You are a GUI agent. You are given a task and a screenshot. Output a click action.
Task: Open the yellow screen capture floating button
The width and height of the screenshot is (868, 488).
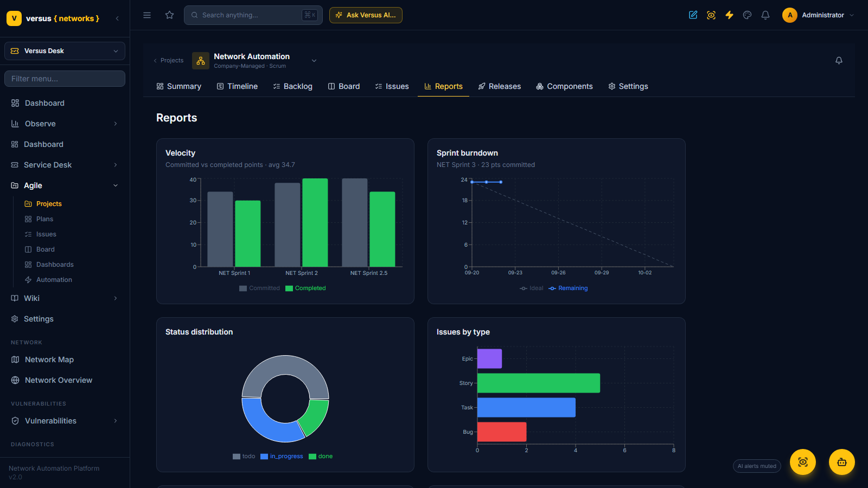pyautogui.click(x=803, y=462)
